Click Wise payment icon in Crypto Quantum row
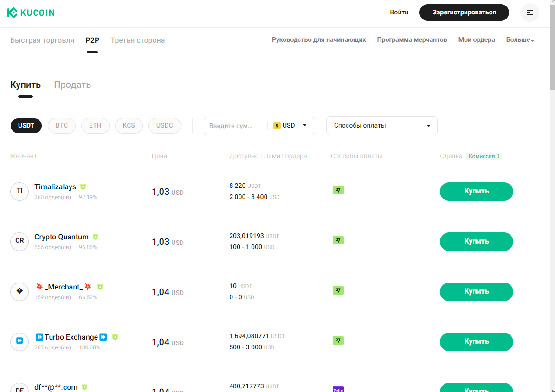 click(338, 241)
